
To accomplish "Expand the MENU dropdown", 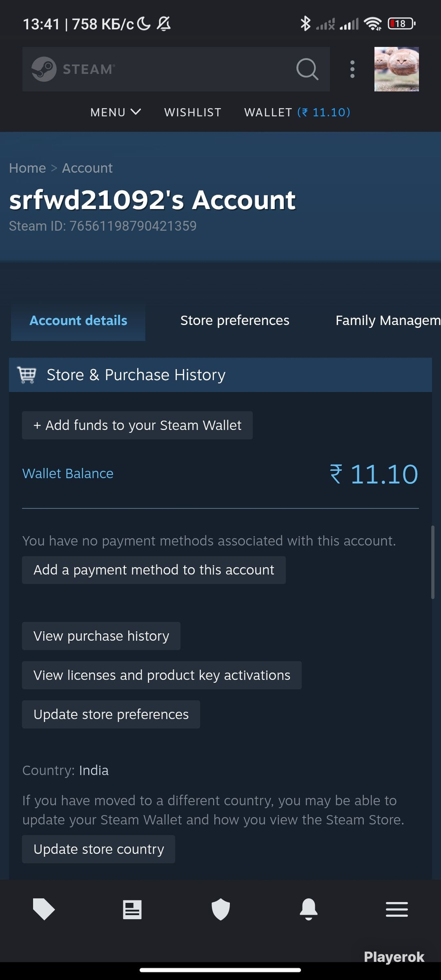I will 116,112.
